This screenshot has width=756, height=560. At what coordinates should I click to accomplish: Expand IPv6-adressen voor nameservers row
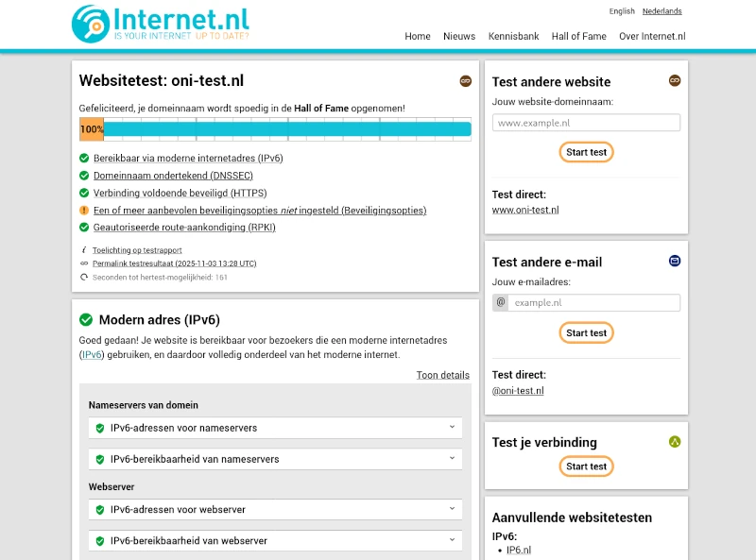click(277, 428)
